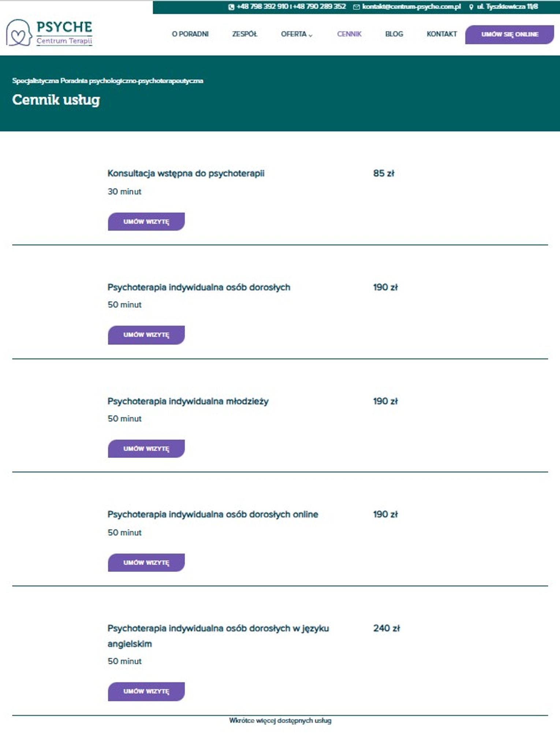Open the O PORADNI menu item
This screenshot has height=739, width=560.
click(190, 34)
